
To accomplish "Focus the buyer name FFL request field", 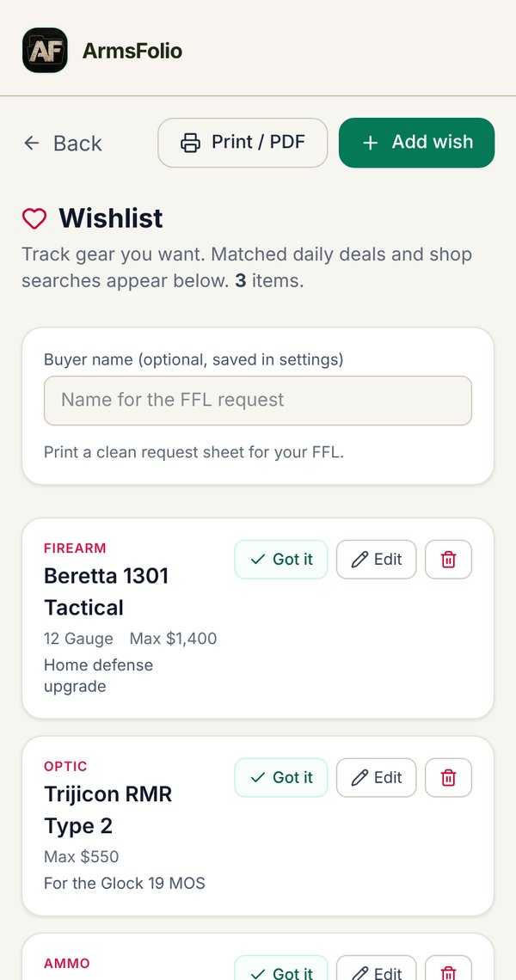I will [x=258, y=401].
